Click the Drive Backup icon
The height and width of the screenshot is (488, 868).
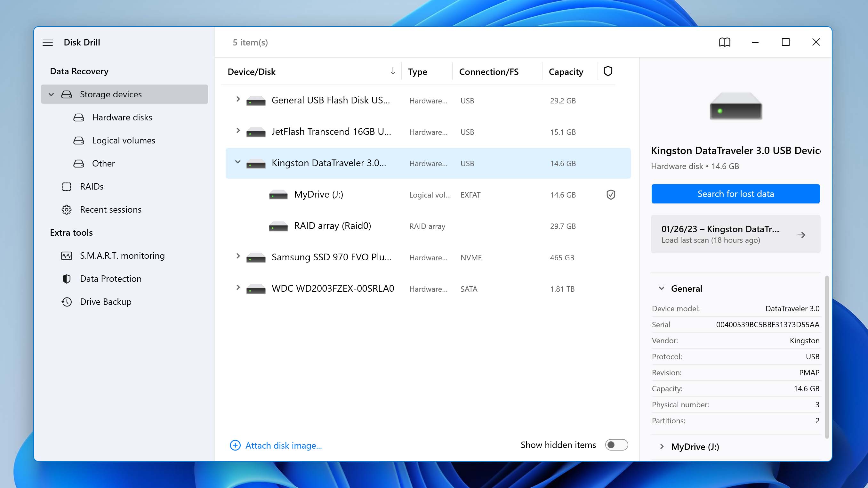coord(66,301)
